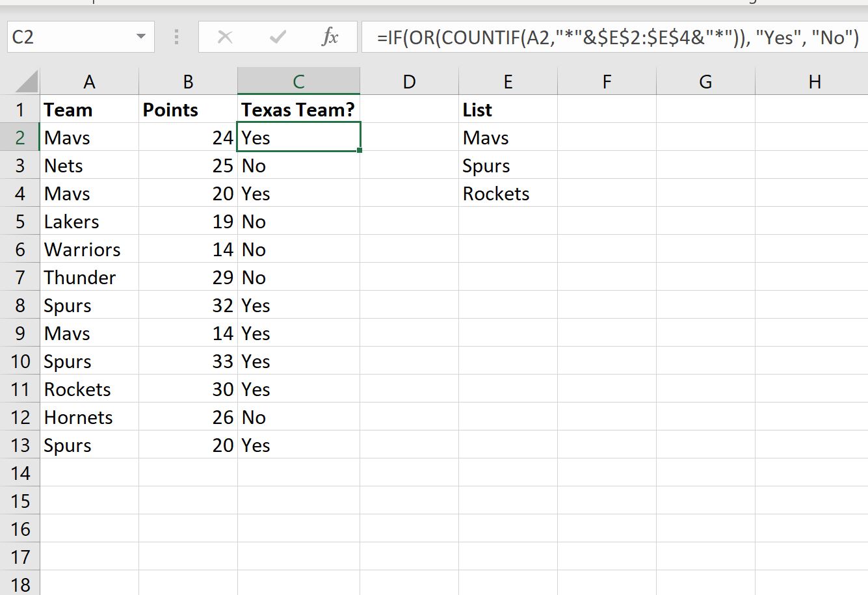Select points cell with value 29
The width and height of the screenshot is (868, 595).
(x=188, y=277)
